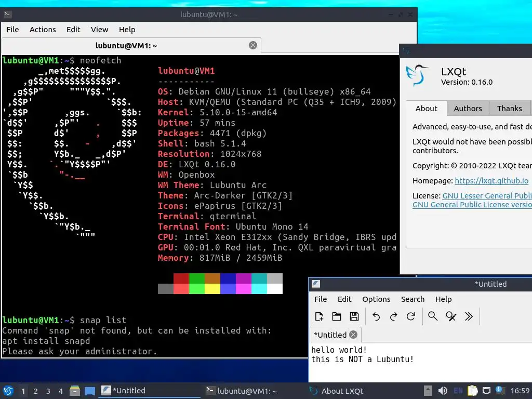Click Reload icon in FeatherPad toolbar
The width and height of the screenshot is (532, 399).
[411, 316]
